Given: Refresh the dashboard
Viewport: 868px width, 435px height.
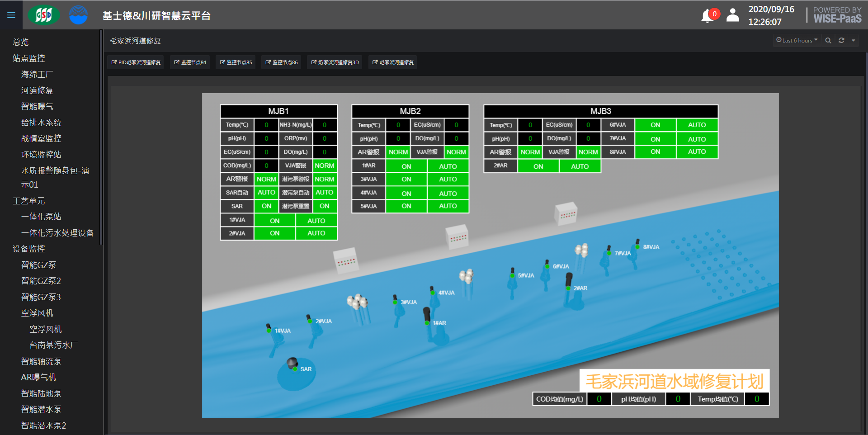Looking at the screenshot, I should coord(841,41).
